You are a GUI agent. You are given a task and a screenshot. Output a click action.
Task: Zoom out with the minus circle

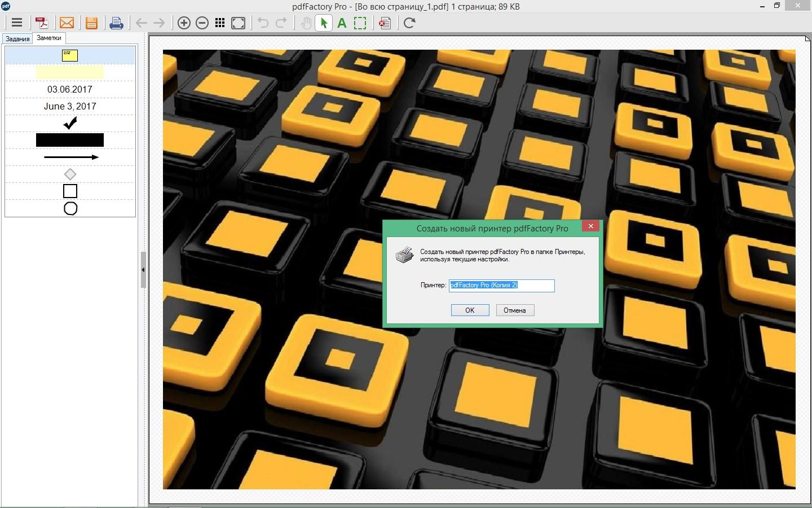click(202, 23)
